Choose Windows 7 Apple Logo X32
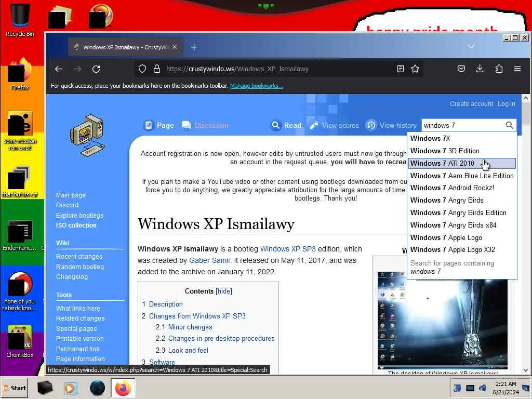The width and height of the screenshot is (532, 399). (462, 250)
